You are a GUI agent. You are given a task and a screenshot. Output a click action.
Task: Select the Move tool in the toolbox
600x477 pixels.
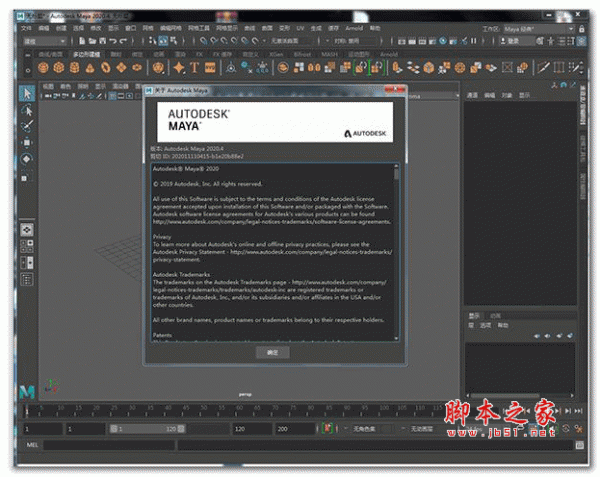pos(27,143)
